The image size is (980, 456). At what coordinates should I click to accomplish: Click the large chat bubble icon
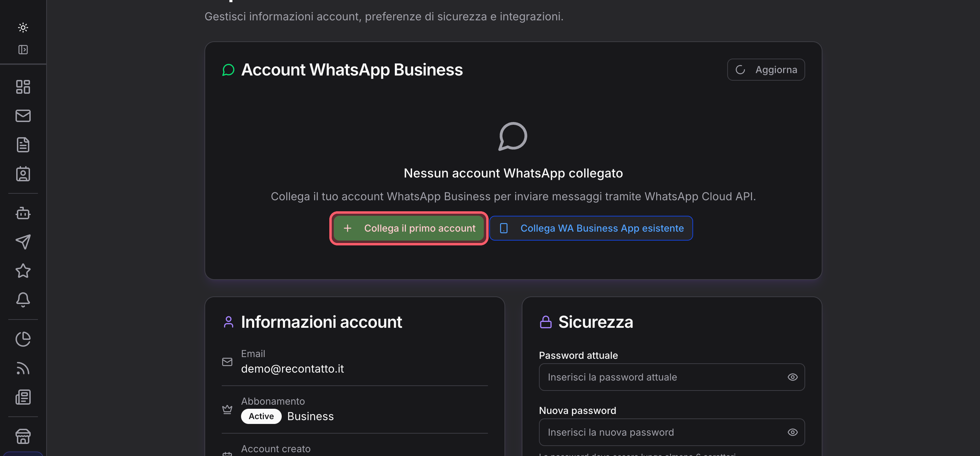pos(513,136)
